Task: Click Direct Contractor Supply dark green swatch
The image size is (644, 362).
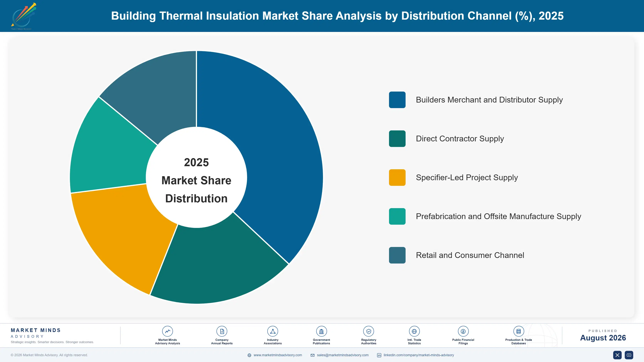Action: 397,138
